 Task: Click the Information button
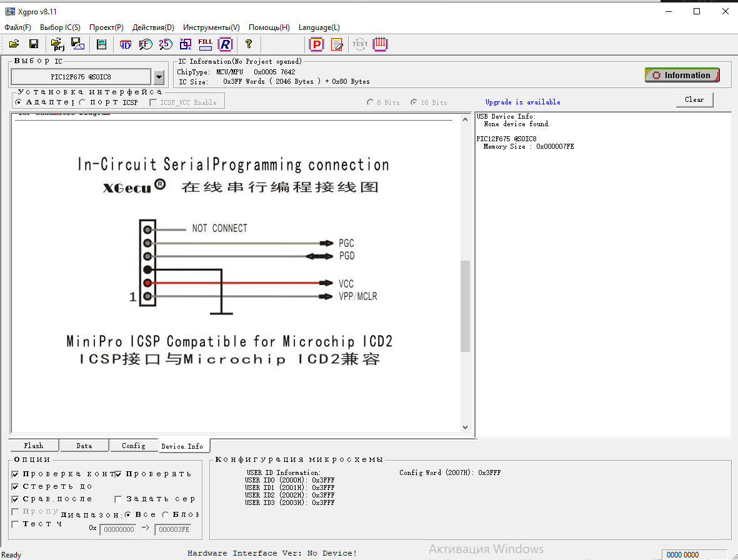(x=682, y=75)
